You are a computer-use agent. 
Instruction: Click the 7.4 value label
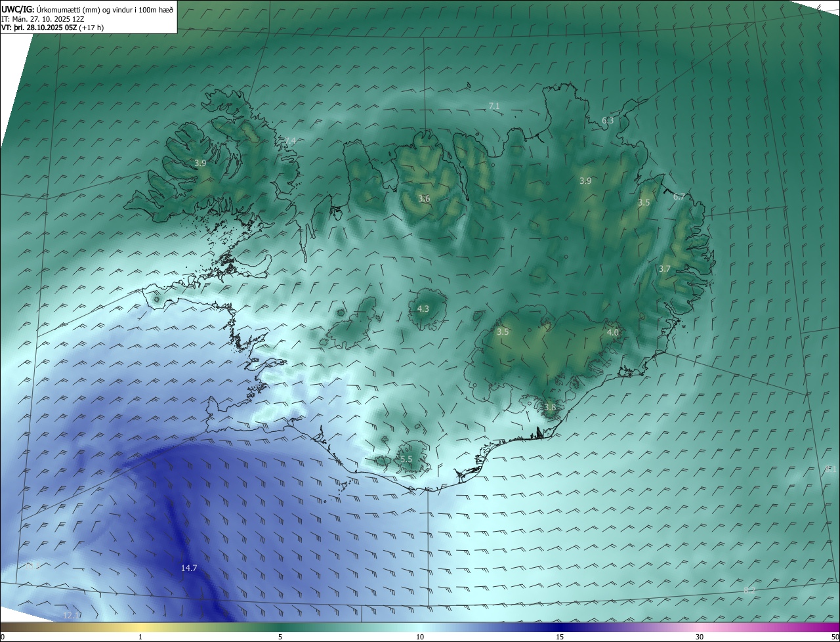pyautogui.click(x=290, y=140)
